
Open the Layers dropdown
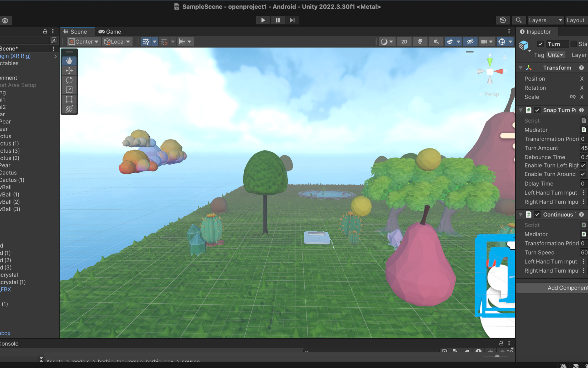click(545, 20)
